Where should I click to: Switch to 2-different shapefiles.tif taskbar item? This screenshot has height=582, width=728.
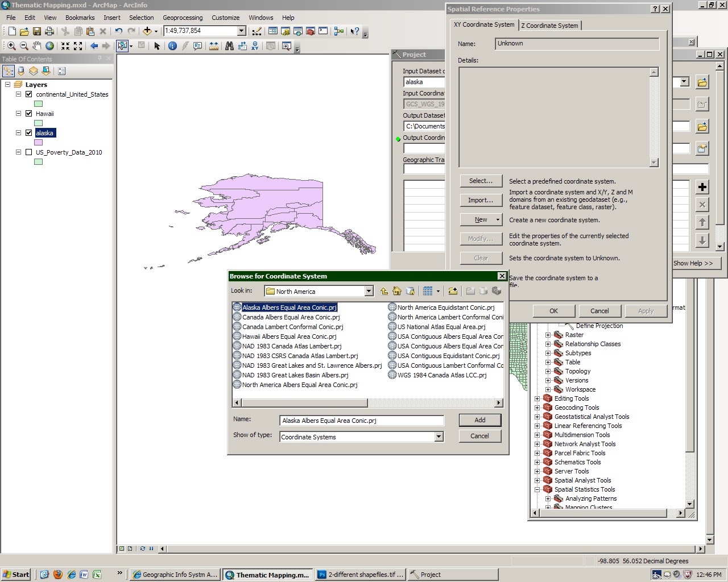pyautogui.click(x=361, y=575)
